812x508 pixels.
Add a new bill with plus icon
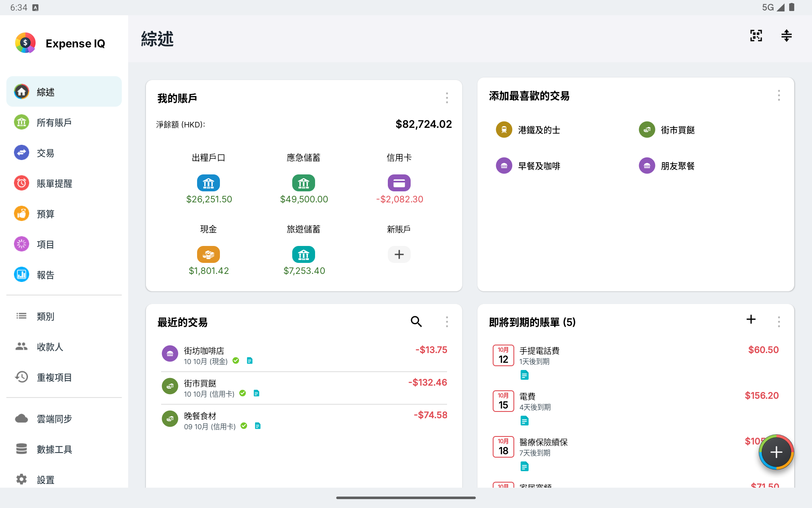tap(751, 319)
